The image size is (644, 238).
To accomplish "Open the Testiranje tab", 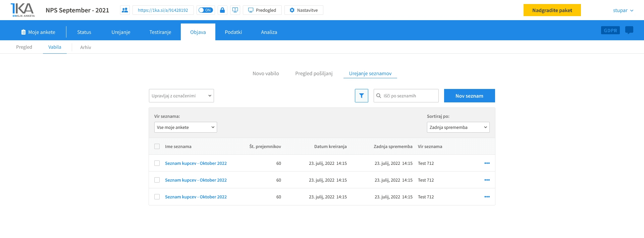I will click(x=160, y=32).
